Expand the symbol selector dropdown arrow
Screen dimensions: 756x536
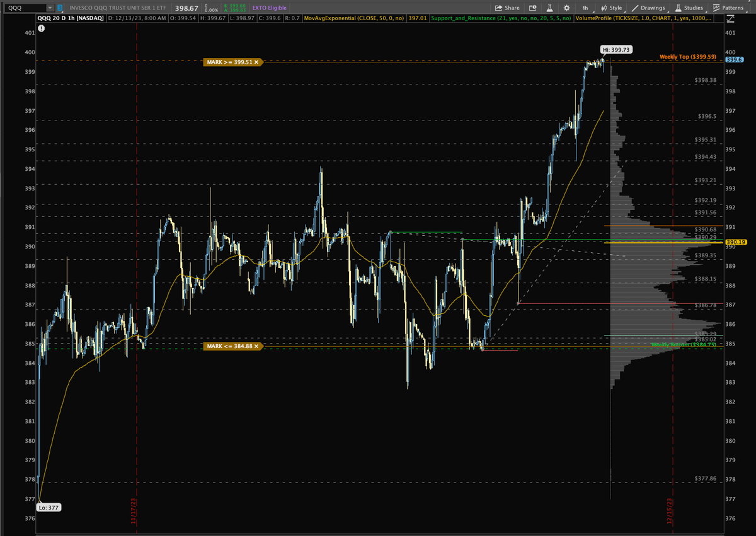point(50,8)
